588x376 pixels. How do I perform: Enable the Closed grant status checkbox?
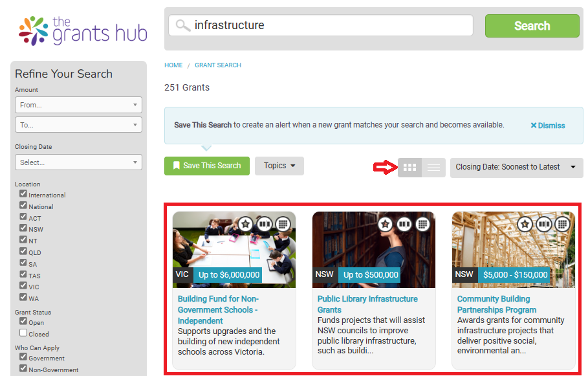(x=23, y=333)
